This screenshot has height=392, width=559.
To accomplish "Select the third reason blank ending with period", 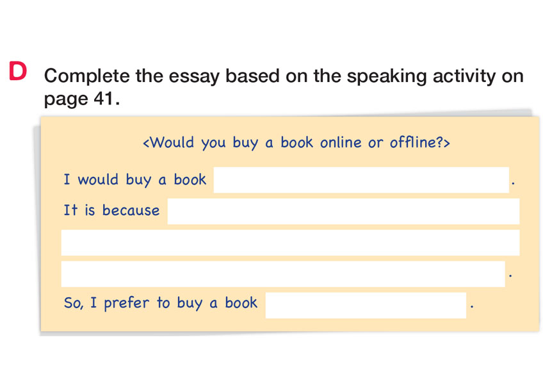I will (x=282, y=274).
